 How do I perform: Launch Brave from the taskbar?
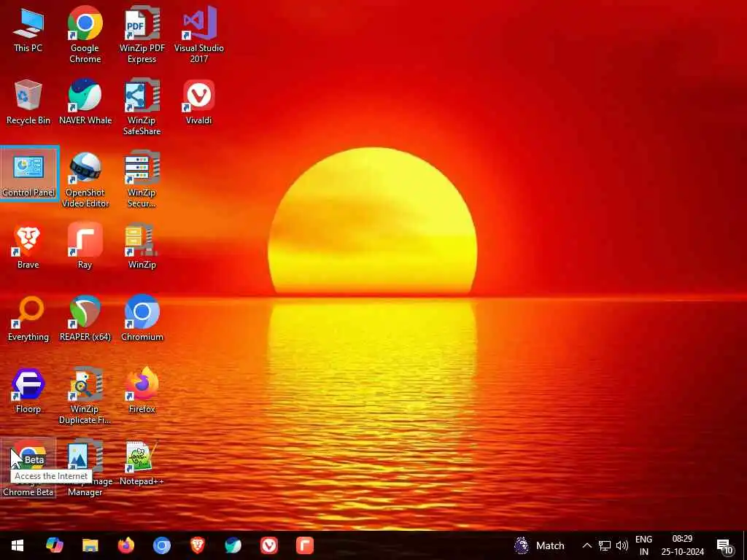tap(197, 545)
